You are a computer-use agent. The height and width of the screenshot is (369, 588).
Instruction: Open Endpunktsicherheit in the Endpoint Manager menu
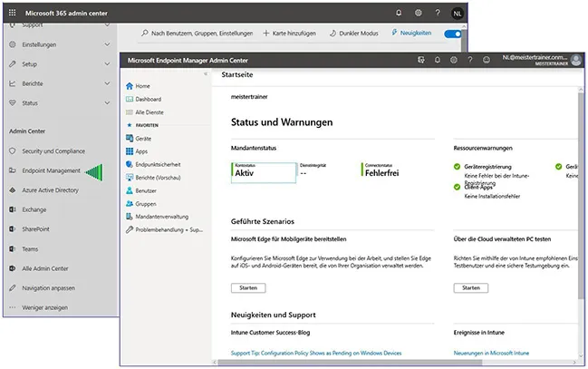pyautogui.click(x=158, y=165)
